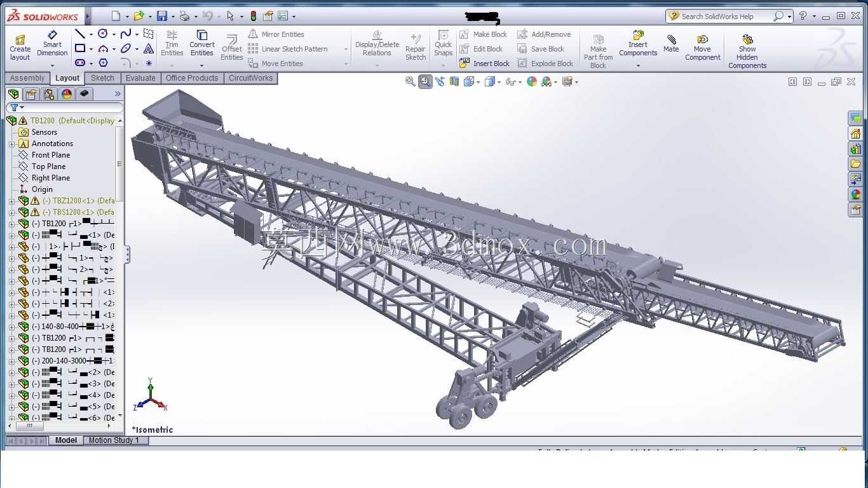Click the Move Component button

click(x=702, y=48)
